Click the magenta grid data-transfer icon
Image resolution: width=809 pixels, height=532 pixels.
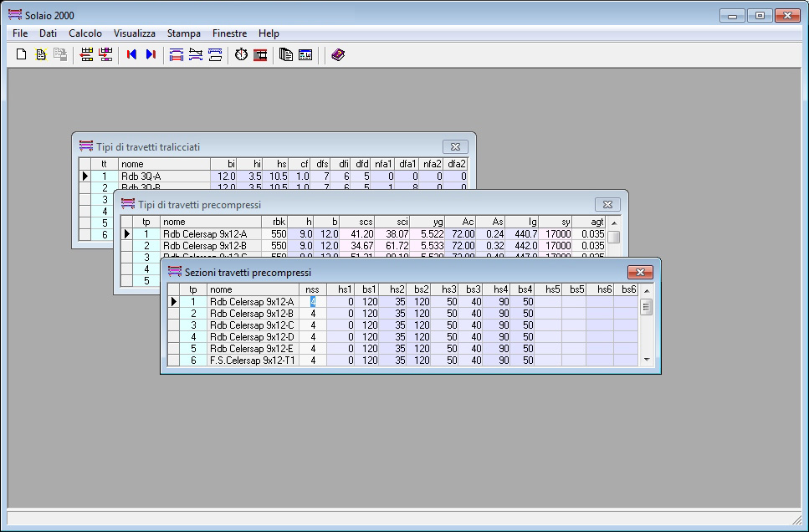coord(105,54)
